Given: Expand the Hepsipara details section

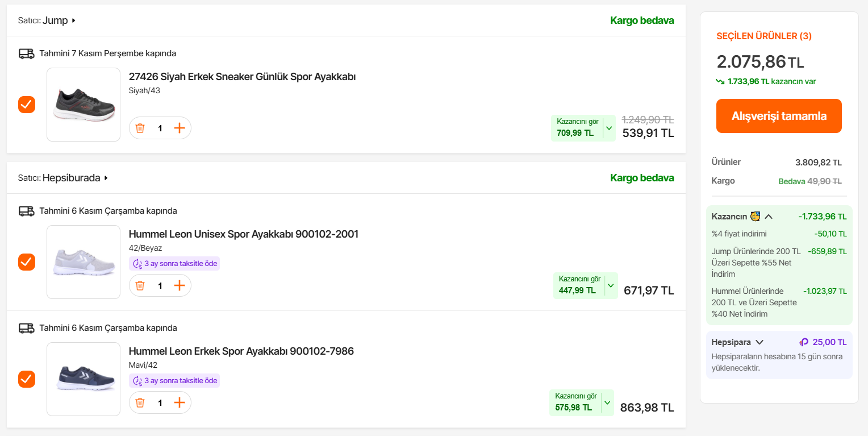Looking at the screenshot, I should pos(759,342).
